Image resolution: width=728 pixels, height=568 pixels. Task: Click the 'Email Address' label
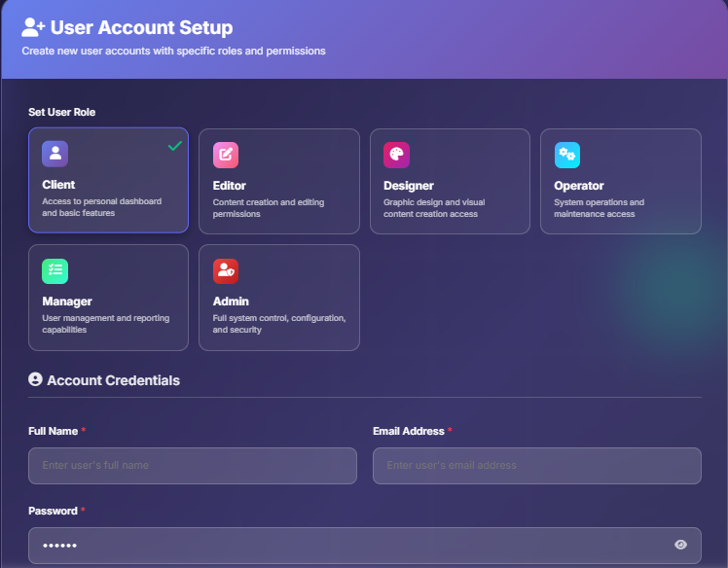409,431
